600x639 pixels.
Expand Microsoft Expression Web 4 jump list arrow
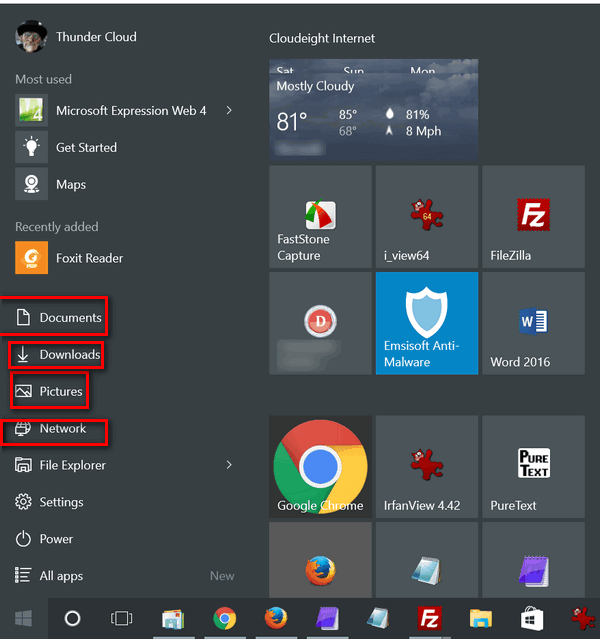(x=229, y=110)
